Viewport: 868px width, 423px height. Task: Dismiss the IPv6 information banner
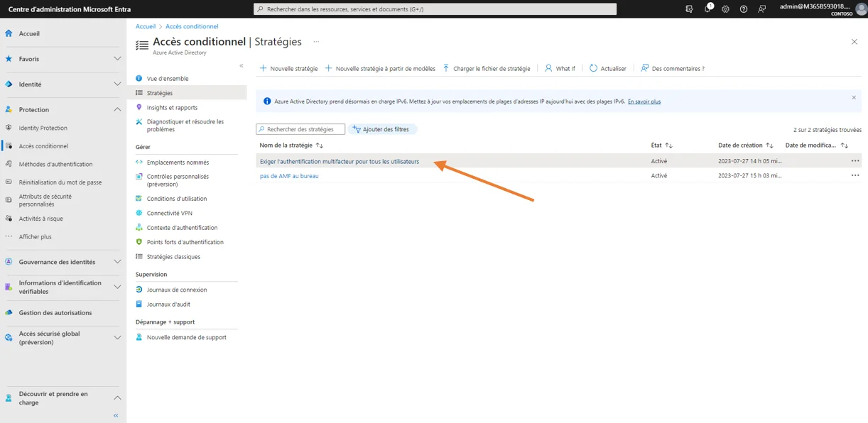(x=854, y=98)
